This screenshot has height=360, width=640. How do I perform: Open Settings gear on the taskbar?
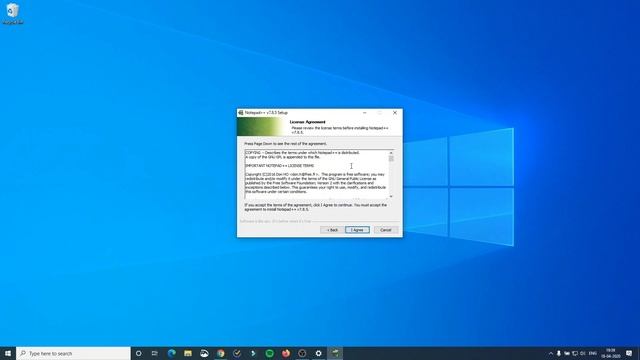[x=318, y=353]
